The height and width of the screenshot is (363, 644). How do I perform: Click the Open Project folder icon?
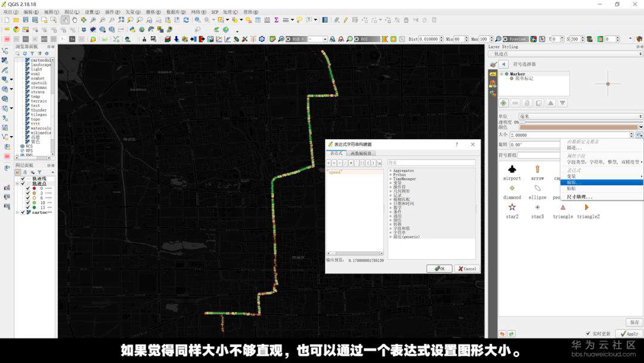click(x=16, y=20)
